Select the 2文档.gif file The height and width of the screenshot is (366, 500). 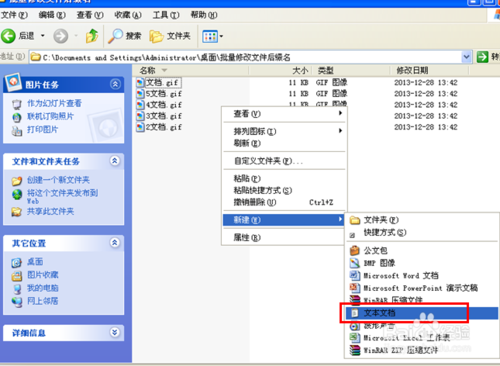[x=159, y=127]
